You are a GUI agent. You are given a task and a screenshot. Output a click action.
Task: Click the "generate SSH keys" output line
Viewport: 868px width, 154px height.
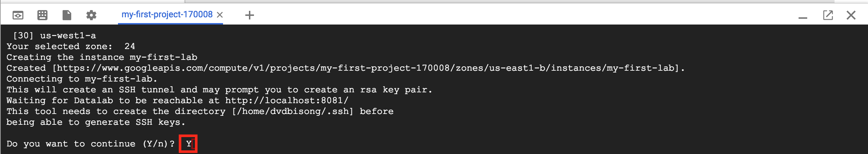tap(96, 122)
